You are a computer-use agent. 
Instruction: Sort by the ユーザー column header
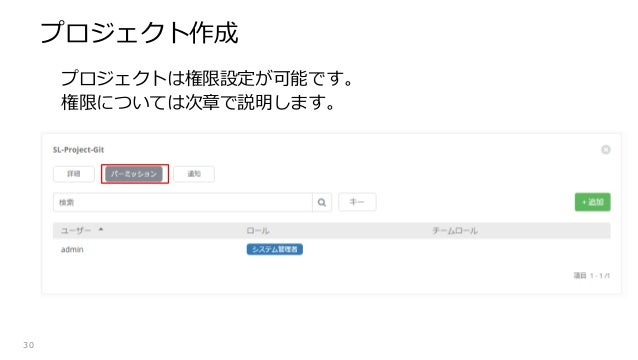click(76, 231)
